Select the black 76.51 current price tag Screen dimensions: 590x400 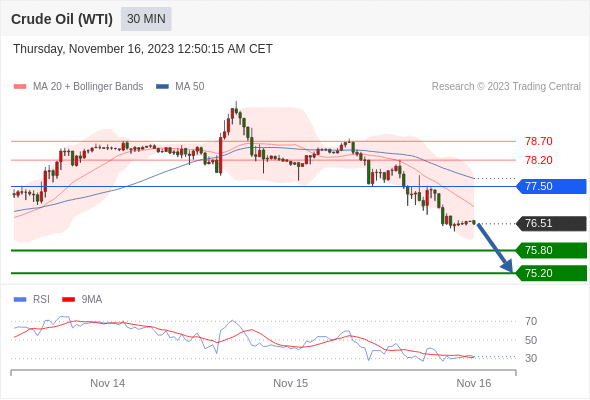point(551,224)
